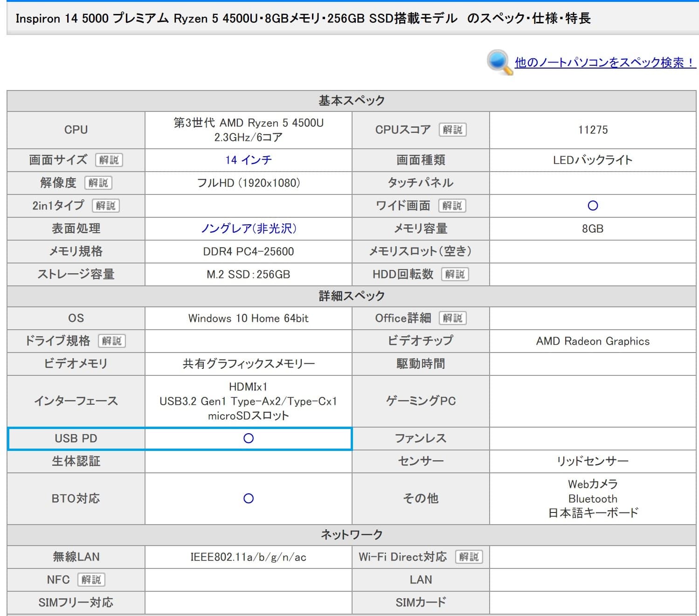Click M.2 SSD:256GB value
Image resolution: width=699 pixels, height=616 pixels.
pos(249,274)
